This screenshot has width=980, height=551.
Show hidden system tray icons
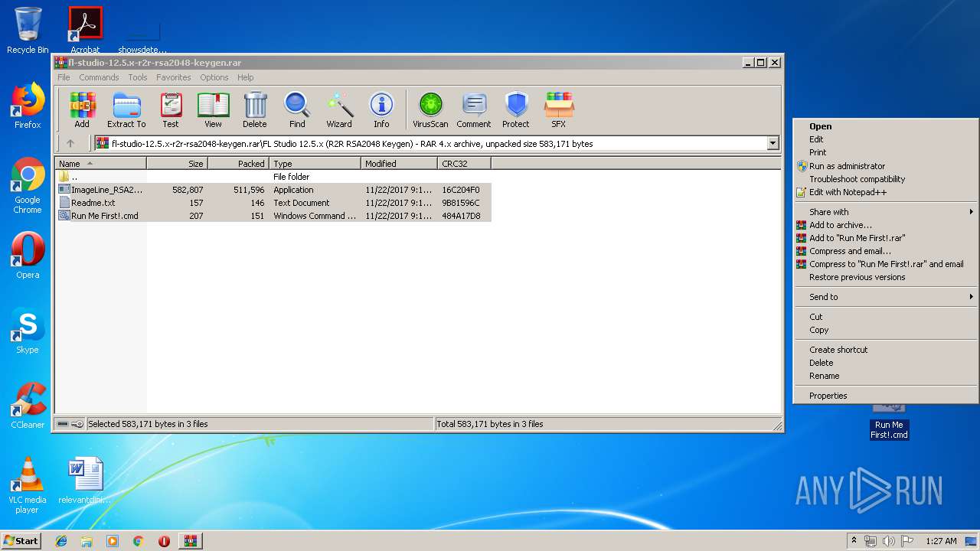click(854, 541)
